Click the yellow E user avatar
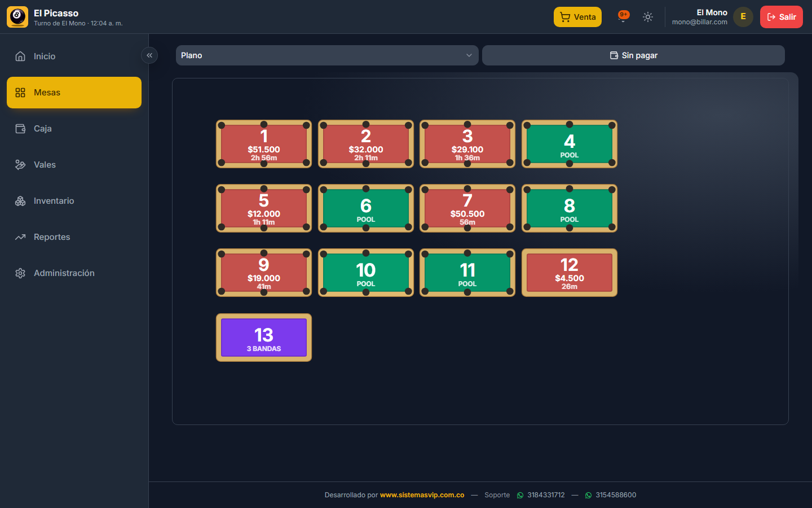 [743, 17]
